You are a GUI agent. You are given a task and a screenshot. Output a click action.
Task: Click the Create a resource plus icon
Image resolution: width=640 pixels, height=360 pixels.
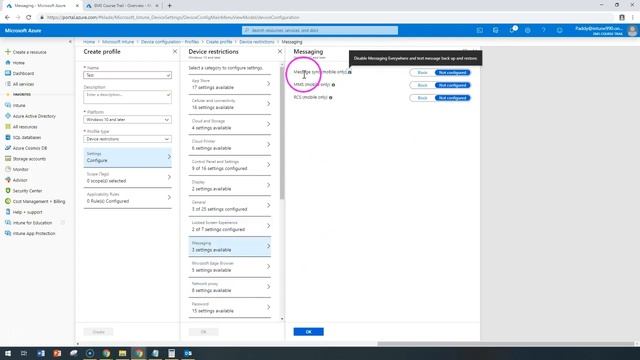(7, 52)
